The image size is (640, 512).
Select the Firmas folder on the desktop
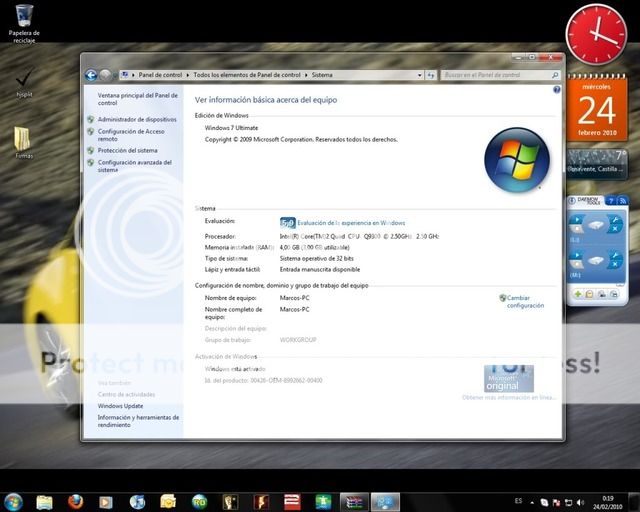pos(24,142)
